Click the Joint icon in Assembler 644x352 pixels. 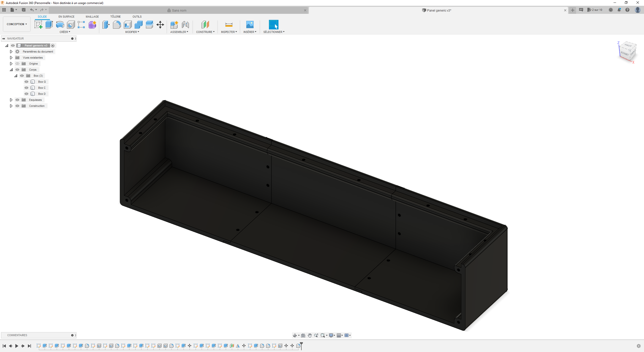tap(185, 25)
